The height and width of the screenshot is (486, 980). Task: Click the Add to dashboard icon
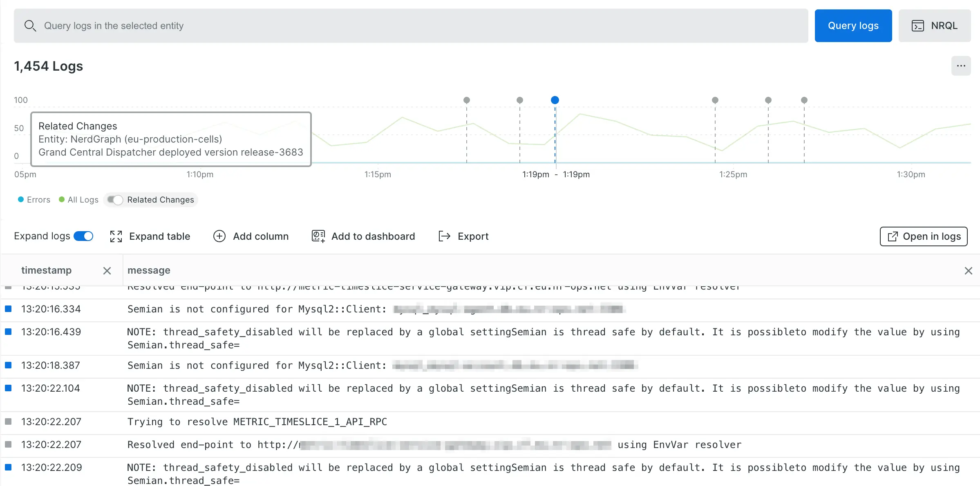point(318,236)
